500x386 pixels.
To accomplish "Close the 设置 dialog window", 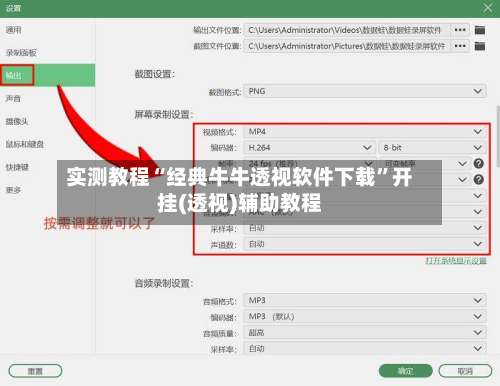I will click(x=488, y=8).
